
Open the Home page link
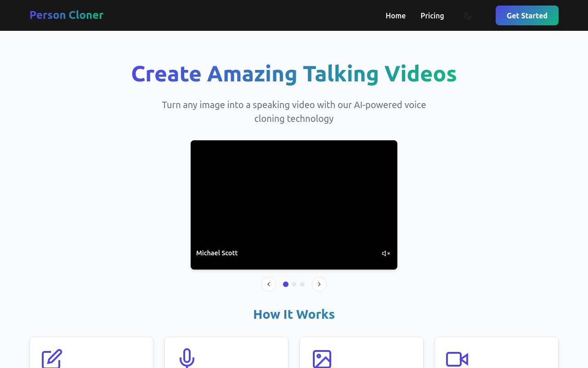[x=396, y=16]
